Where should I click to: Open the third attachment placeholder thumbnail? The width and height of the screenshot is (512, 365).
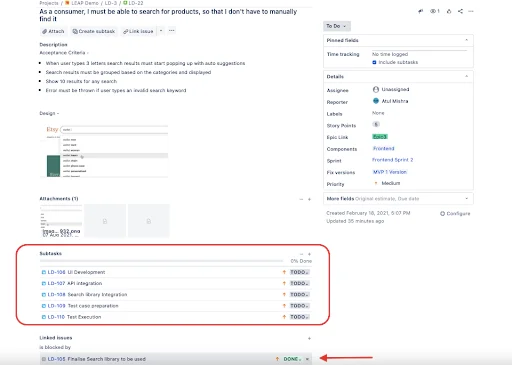tap(149, 221)
